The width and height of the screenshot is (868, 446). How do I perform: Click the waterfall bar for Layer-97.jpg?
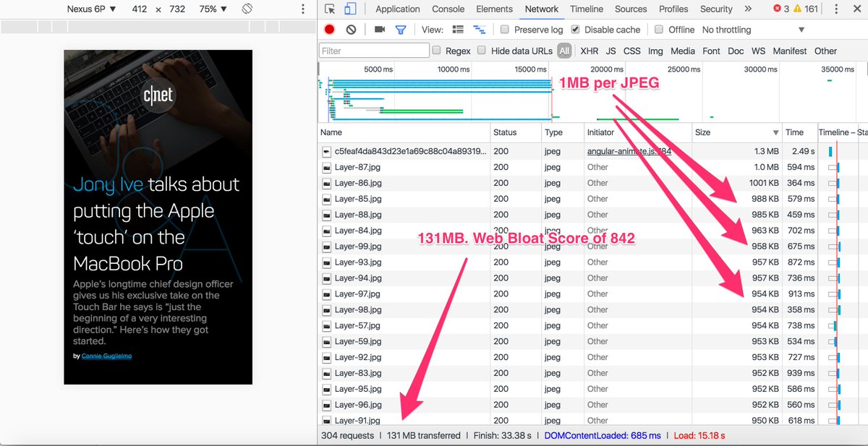pos(836,294)
